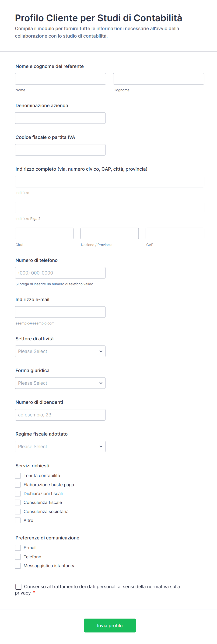Click the Città input field
The image size is (217, 644).
(44, 233)
